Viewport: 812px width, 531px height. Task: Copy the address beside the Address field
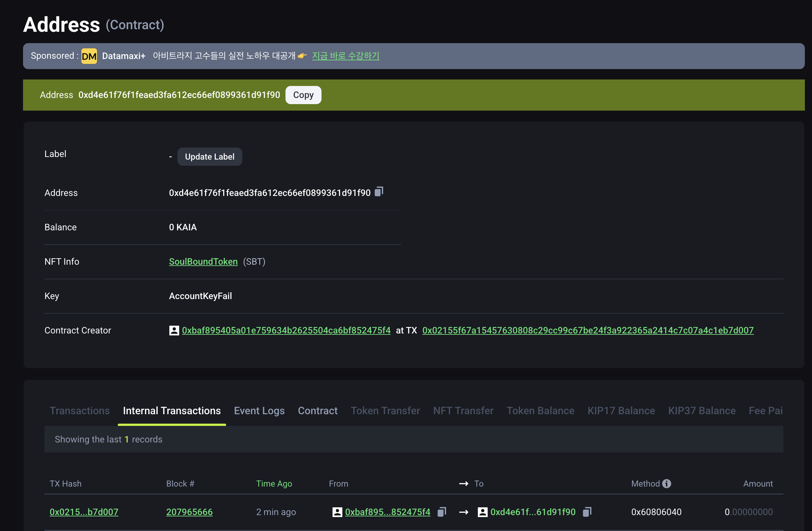click(x=379, y=192)
